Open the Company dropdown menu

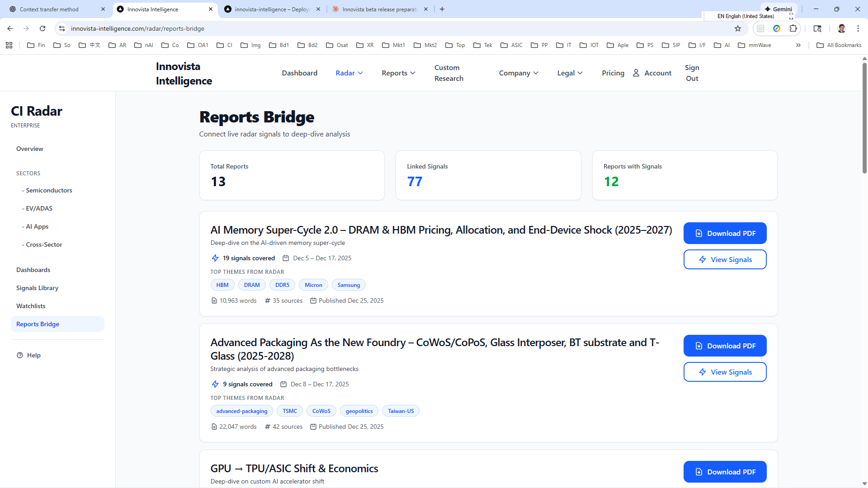(518, 73)
